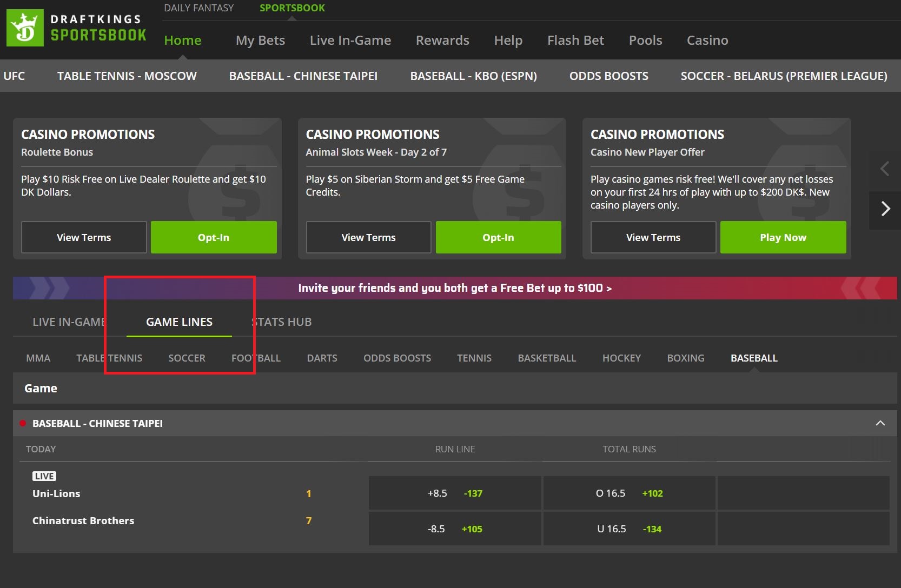Select Soccer - Belarus (Premier League) link
This screenshot has width=901, height=588.
pyautogui.click(x=784, y=76)
